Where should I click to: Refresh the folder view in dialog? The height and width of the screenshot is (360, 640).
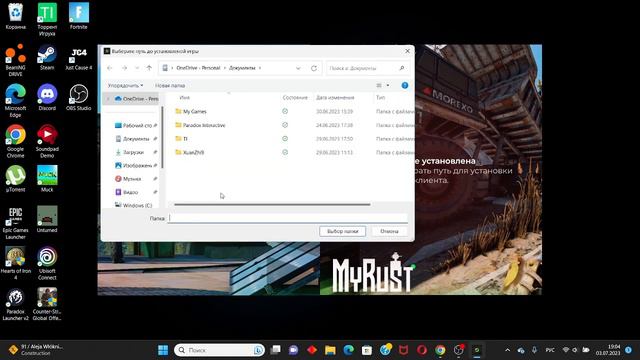tap(314, 68)
